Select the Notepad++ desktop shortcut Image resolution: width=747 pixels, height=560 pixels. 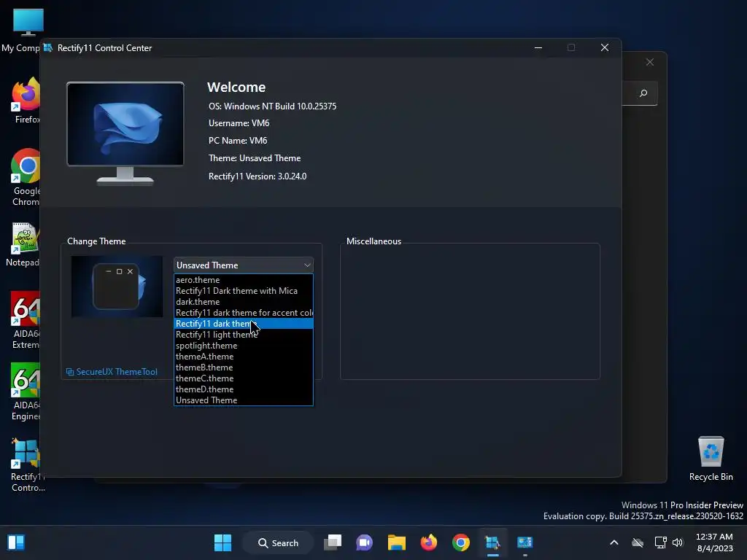(x=23, y=245)
